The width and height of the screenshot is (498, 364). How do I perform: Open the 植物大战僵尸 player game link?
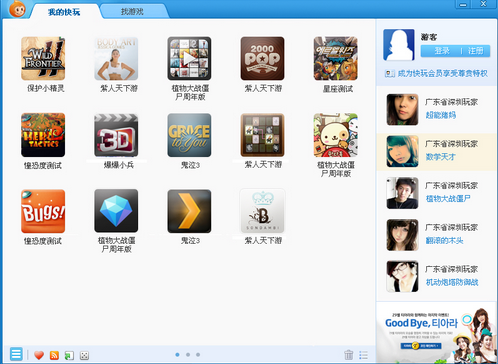(x=448, y=199)
